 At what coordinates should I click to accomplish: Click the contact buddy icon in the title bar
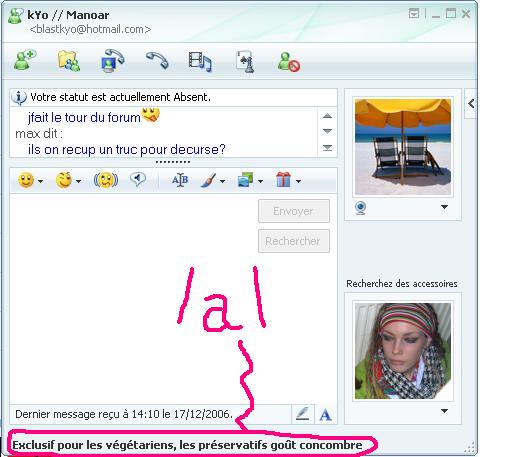tap(15, 16)
